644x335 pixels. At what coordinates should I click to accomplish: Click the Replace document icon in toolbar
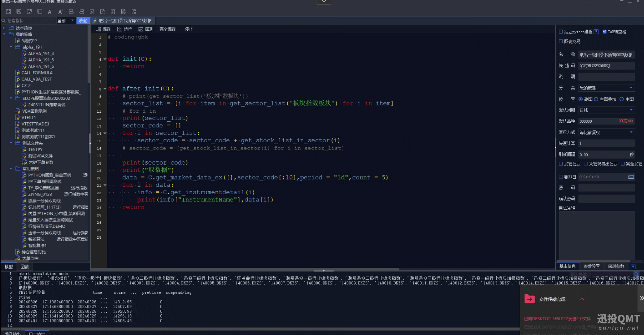click(x=103, y=12)
